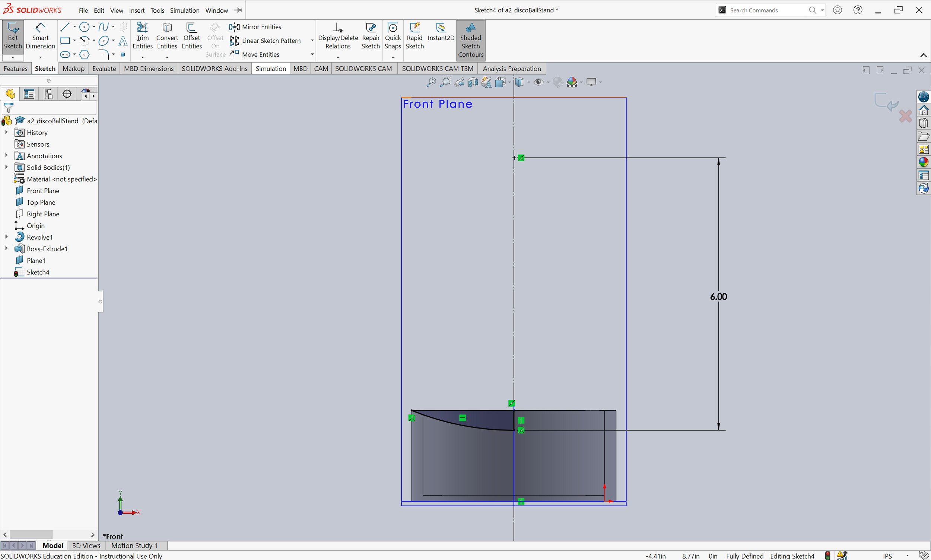Image resolution: width=931 pixels, height=560 pixels.
Task: Expand the History tree node
Action: click(x=6, y=133)
